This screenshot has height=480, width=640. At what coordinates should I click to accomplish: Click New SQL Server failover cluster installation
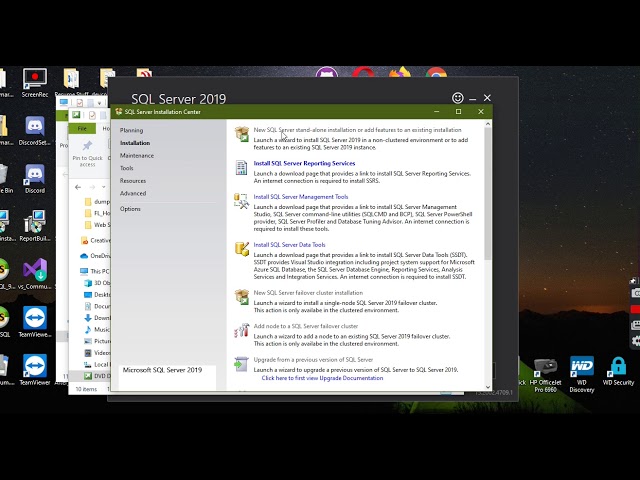coord(308,293)
